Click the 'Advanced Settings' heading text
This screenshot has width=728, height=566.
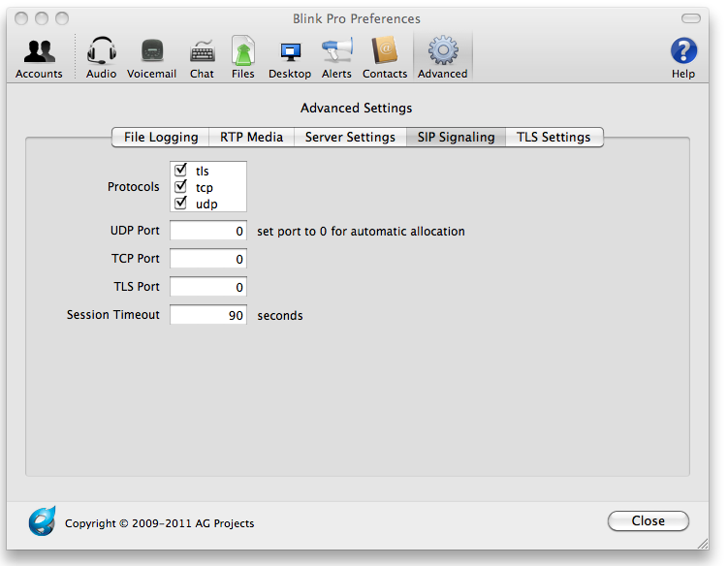[356, 109]
